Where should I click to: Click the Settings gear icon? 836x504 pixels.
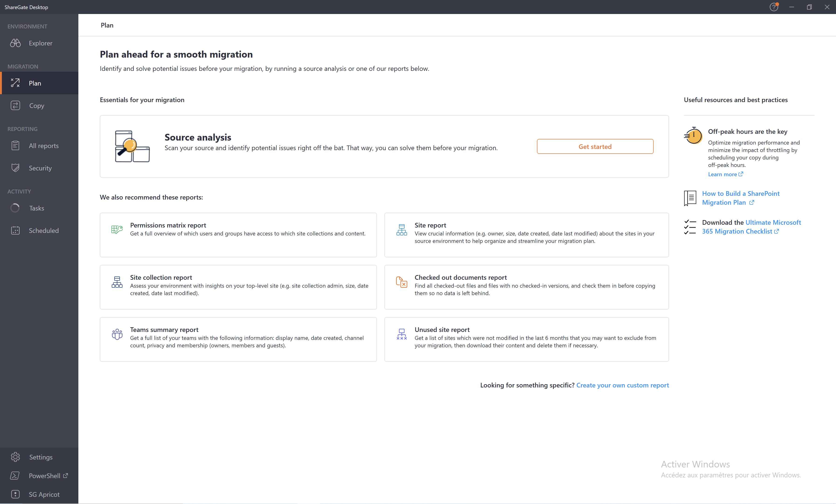16,457
